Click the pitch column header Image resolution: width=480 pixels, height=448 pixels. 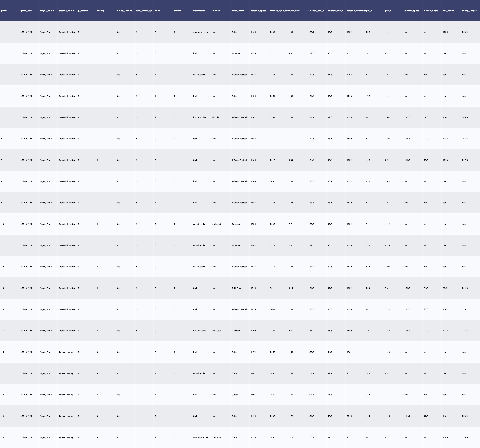tap(4, 11)
